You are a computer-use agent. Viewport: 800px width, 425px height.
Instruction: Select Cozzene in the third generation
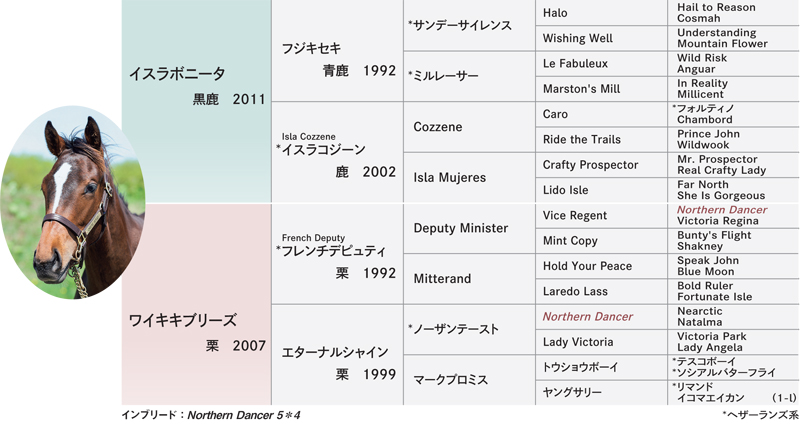tap(469, 127)
